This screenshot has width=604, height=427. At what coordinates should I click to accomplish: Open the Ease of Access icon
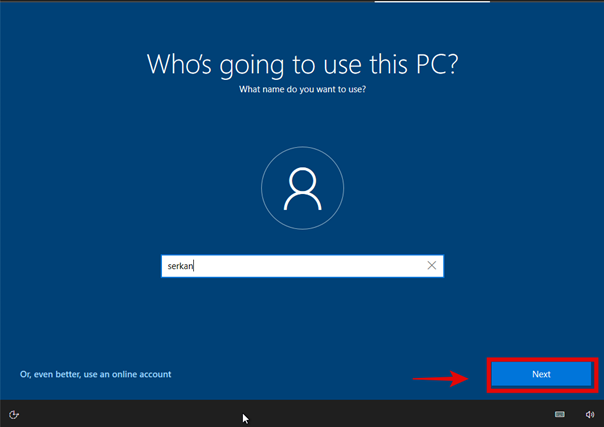14,415
